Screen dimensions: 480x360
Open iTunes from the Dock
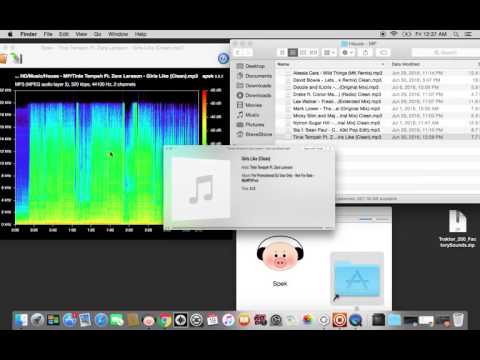228,320
